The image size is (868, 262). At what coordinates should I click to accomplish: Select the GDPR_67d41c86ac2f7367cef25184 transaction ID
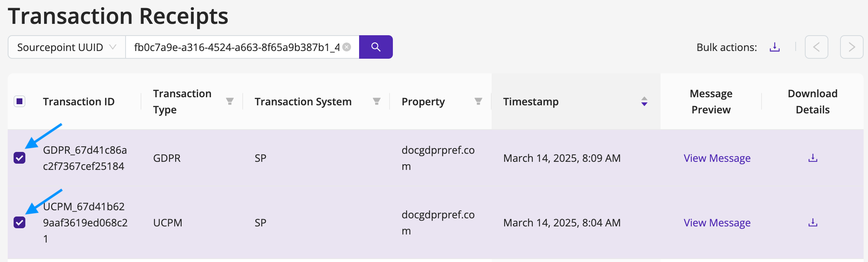pos(85,158)
